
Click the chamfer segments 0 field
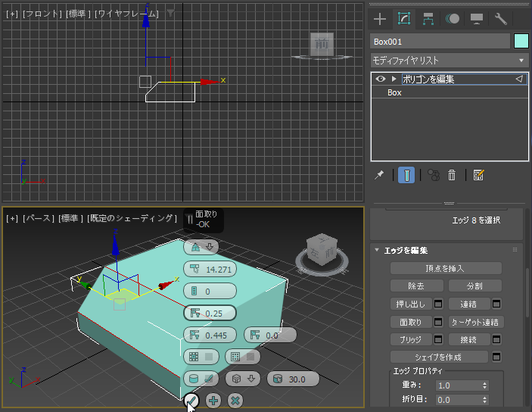coord(210,291)
